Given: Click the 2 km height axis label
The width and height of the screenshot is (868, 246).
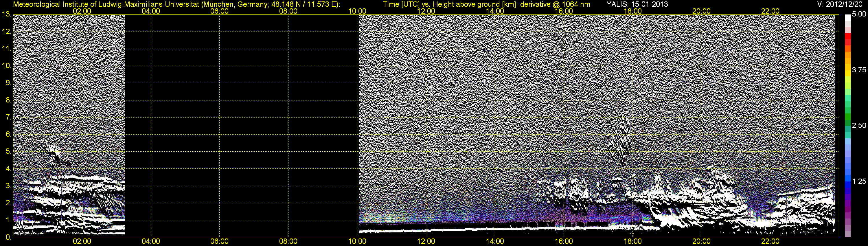Looking at the screenshot, I should [8, 203].
